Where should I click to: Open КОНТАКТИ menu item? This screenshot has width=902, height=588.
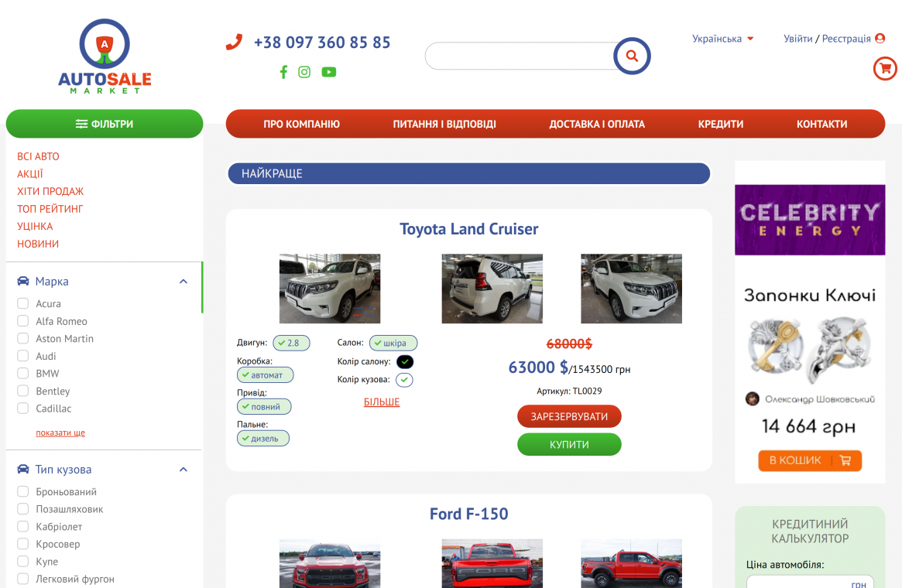pyautogui.click(x=821, y=124)
